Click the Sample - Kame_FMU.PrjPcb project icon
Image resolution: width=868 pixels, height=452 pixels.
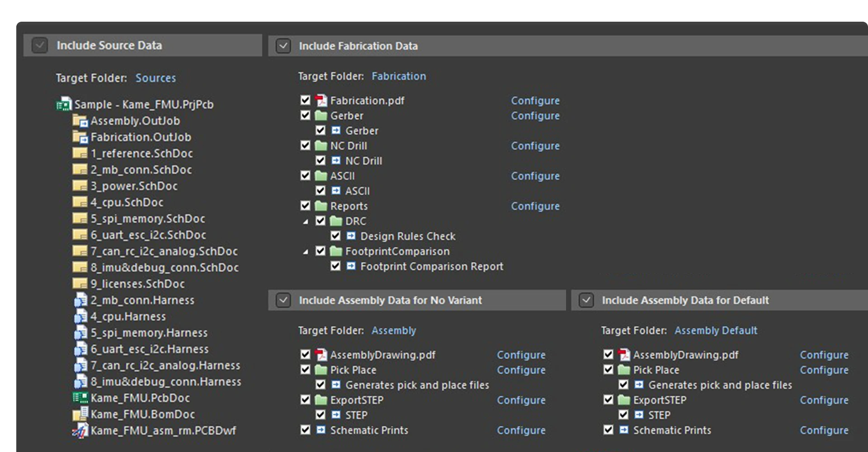(64, 104)
